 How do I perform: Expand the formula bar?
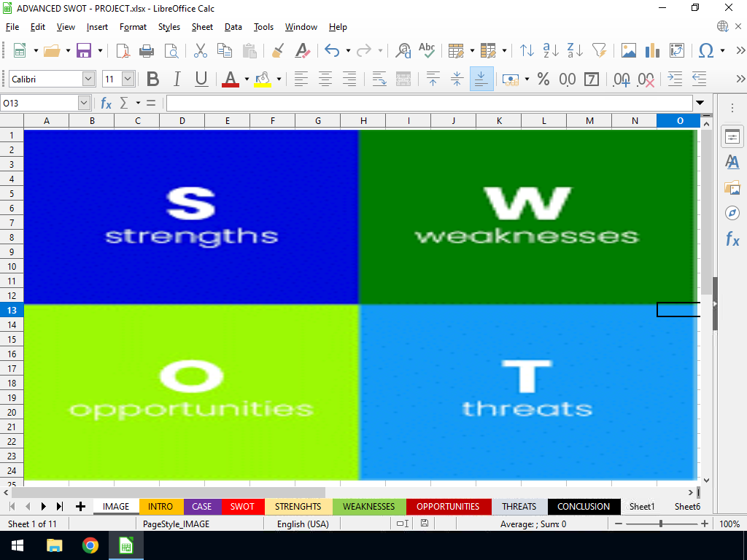[x=700, y=103]
